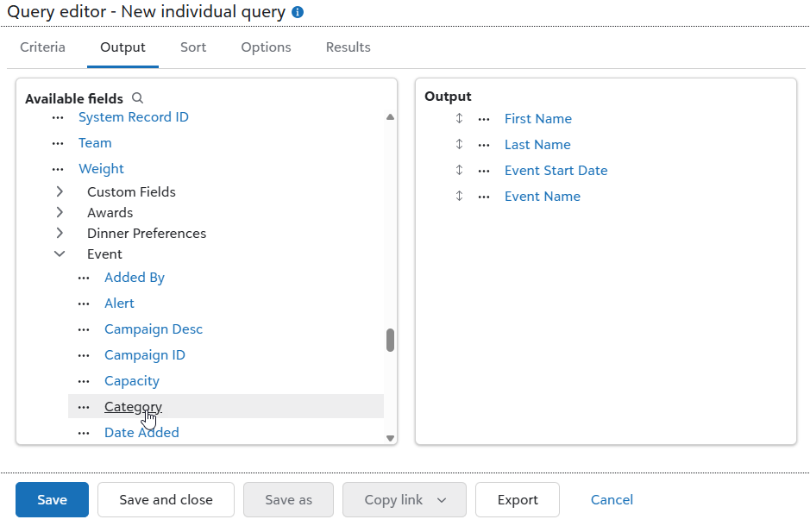This screenshot has height=532, width=810.
Task: Switch to the Results tab
Action: 348,47
